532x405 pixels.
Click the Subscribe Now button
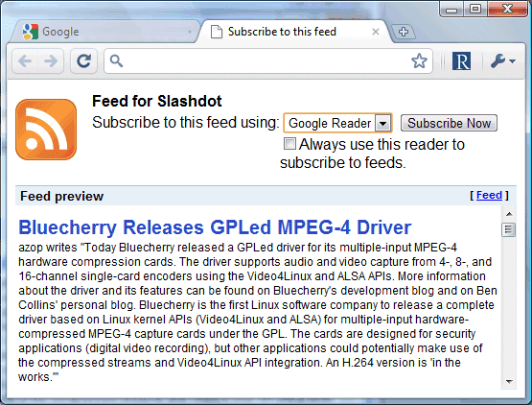pos(449,123)
